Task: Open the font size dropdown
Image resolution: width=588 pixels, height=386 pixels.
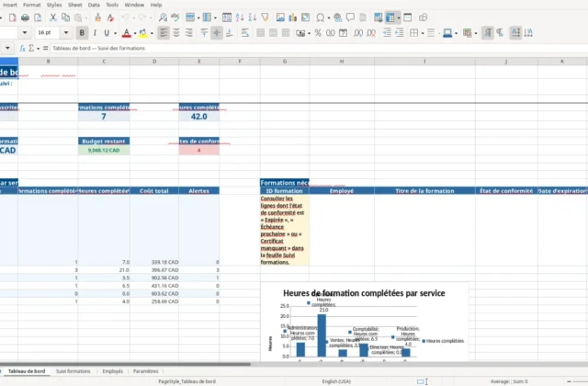Action: [x=66, y=33]
